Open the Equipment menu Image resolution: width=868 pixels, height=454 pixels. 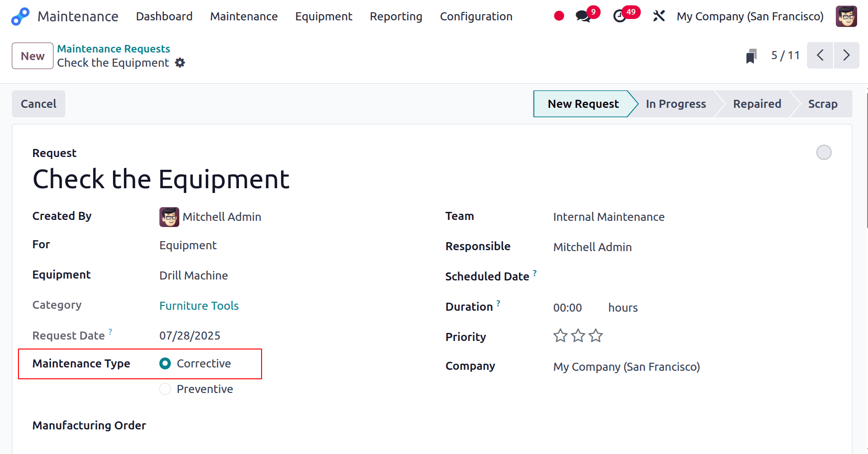tap(324, 16)
